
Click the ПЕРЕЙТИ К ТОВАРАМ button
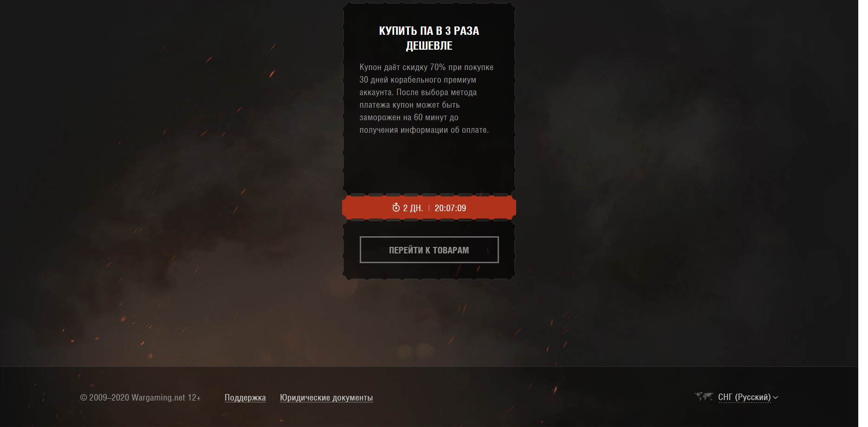[x=429, y=250]
